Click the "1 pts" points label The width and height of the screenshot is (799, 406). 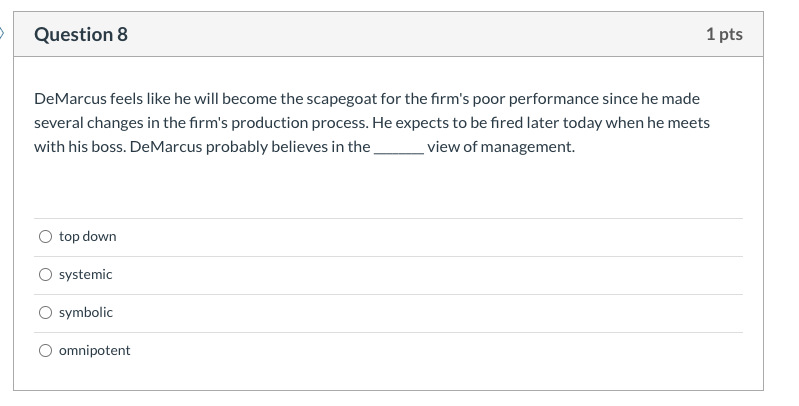(723, 35)
